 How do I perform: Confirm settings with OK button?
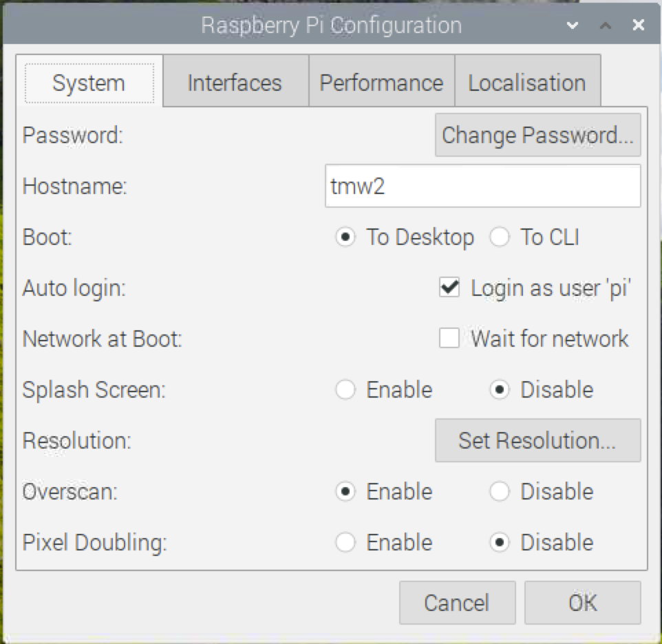pyautogui.click(x=582, y=603)
